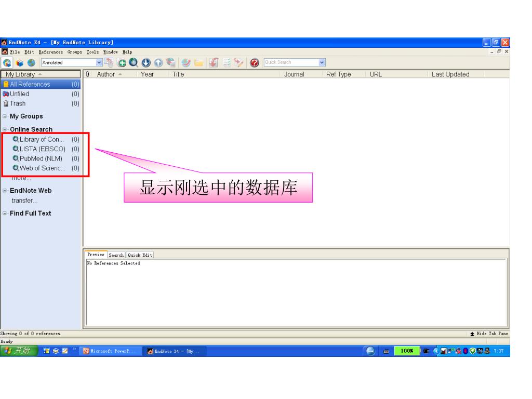The image size is (532, 399).
Task: Click the Import down-arrow icon
Action: tap(146, 63)
